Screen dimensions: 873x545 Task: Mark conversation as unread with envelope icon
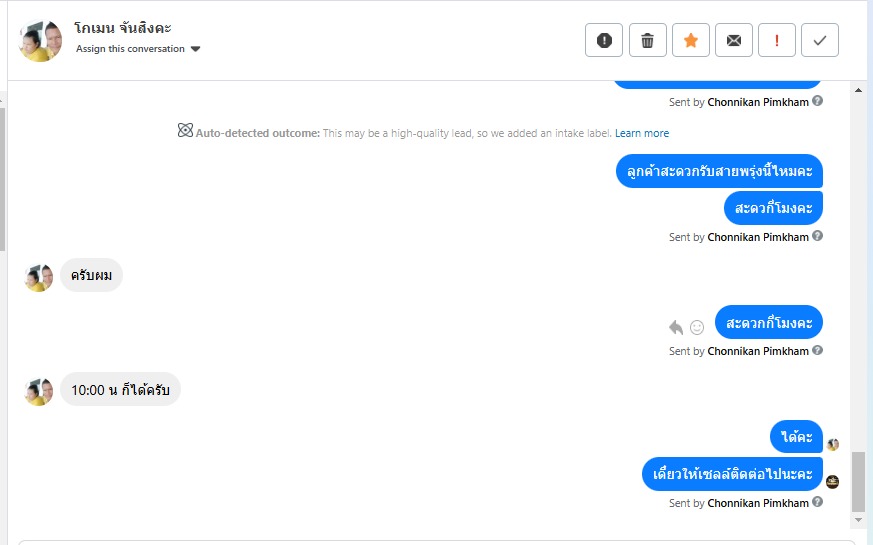[734, 40]
